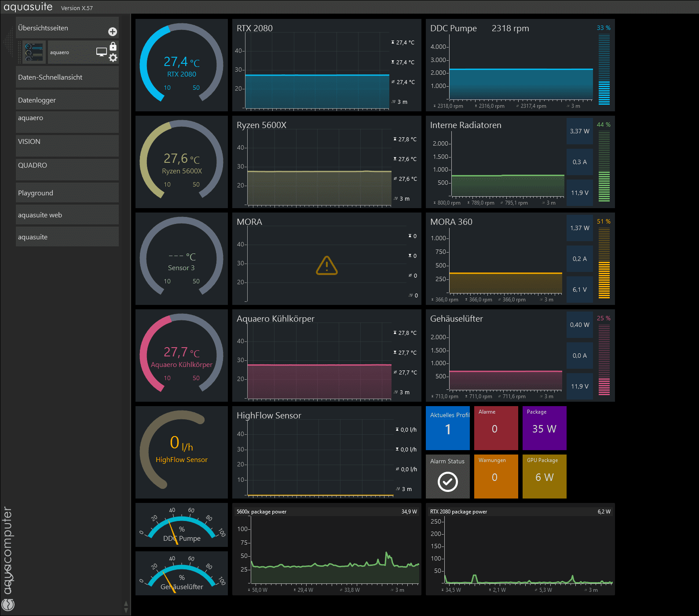Click the Sensor 3 empty gauge
699x616 pixels.
pos(182,259)
